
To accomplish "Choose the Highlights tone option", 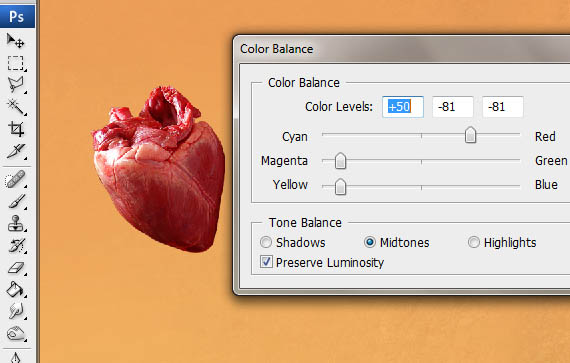I will click(502, 242).
